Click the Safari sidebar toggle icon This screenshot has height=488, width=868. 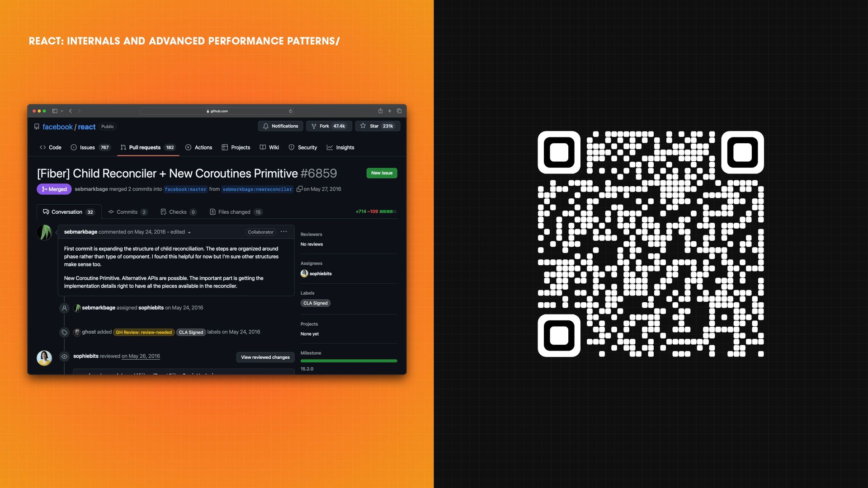(x=54, y=111)
